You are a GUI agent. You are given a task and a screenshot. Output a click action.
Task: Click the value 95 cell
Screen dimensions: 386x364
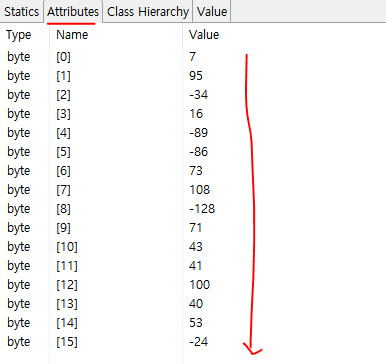(x=196, y=76)
